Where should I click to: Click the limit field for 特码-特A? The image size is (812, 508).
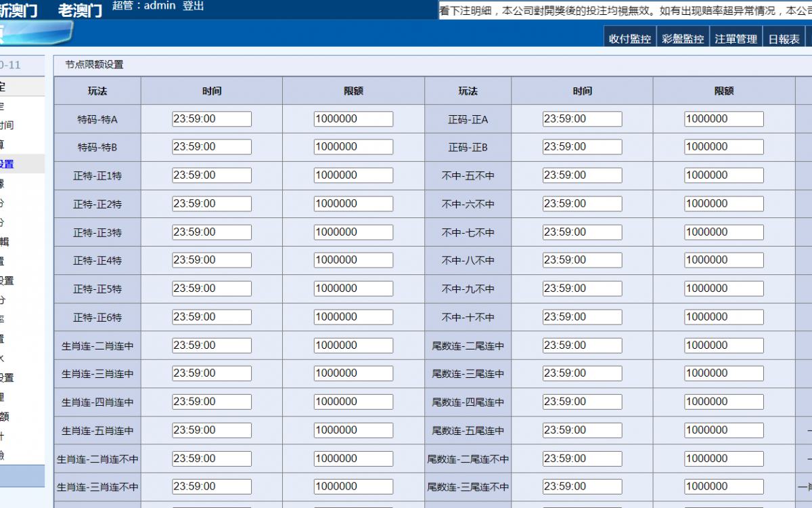point(353,119)
